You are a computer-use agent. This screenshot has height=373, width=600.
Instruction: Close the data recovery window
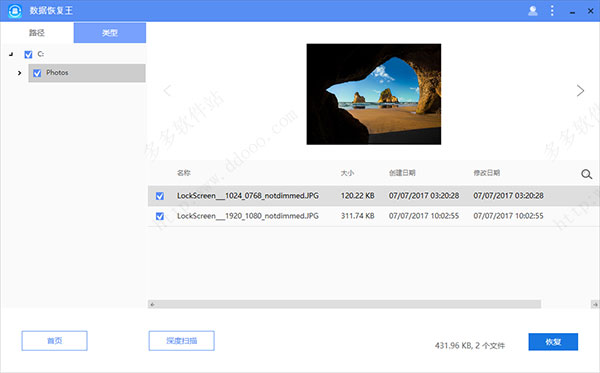590,11
